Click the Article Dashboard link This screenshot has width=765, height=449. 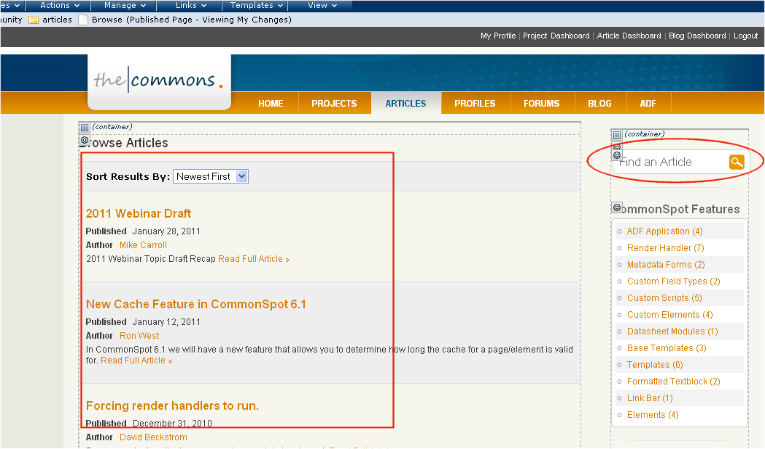[629, 36]
